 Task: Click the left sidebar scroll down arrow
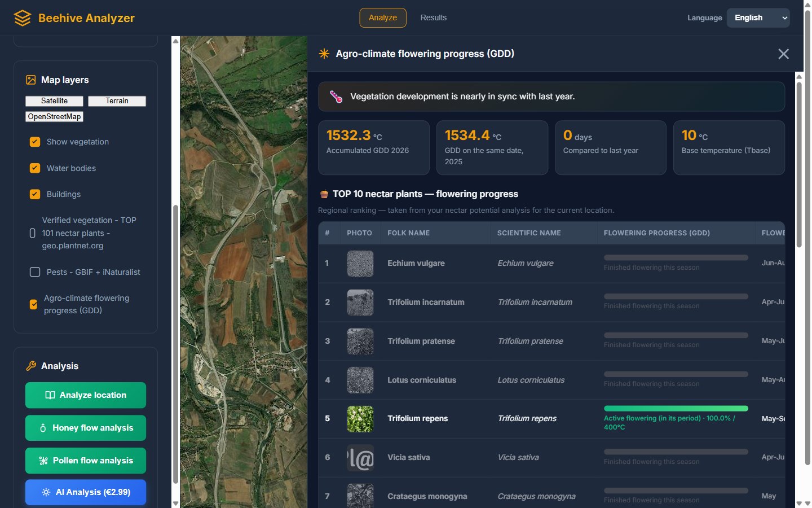point(175,503)
